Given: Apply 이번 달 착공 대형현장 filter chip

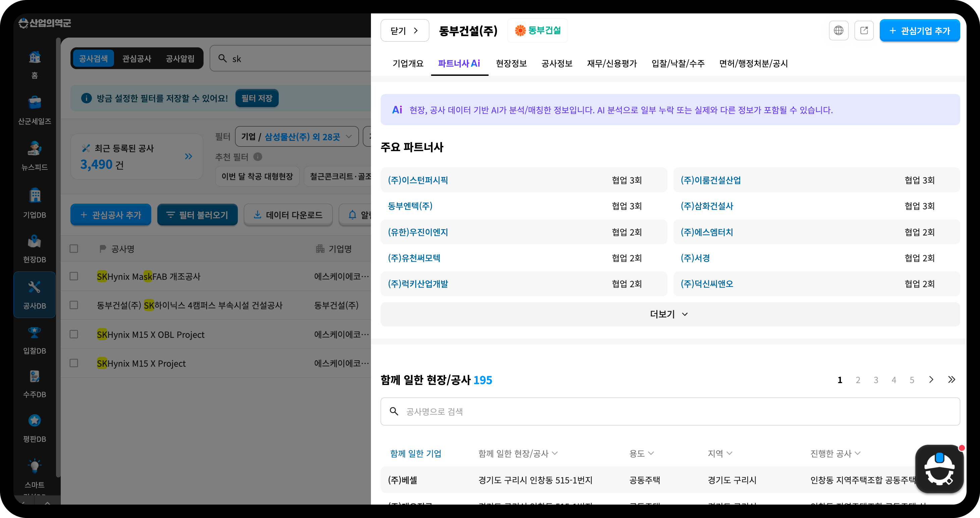Looking at the screenshot, I should (x=257, y=176).
